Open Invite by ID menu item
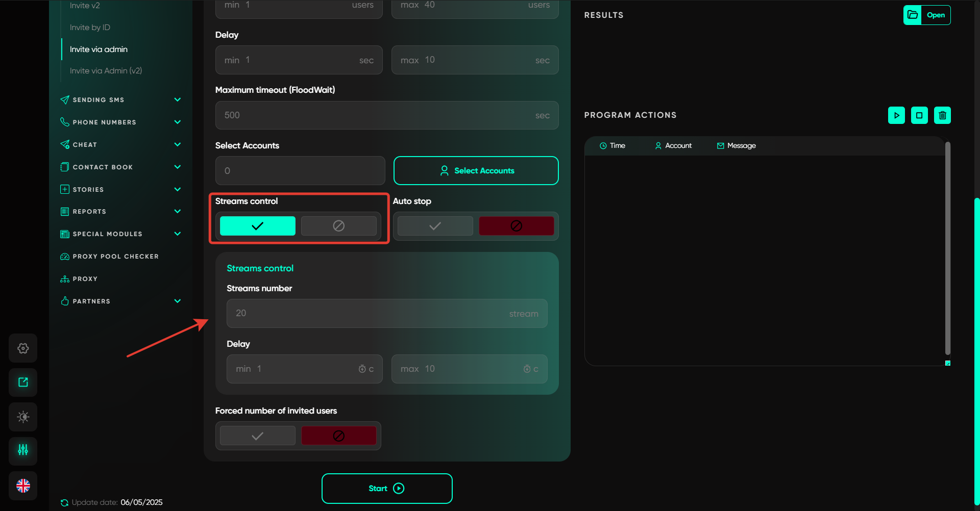This screenshot has height=511, width=980. pos(90,28)
